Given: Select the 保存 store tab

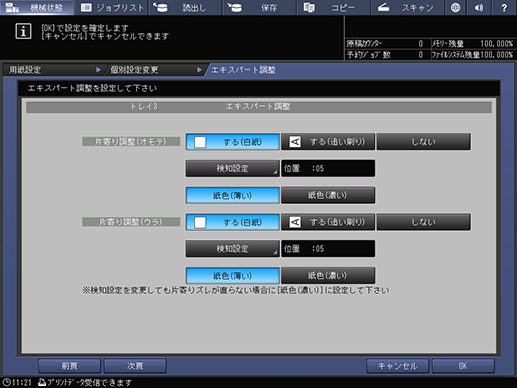Looking at the screenshot, I should click(259, 7).
